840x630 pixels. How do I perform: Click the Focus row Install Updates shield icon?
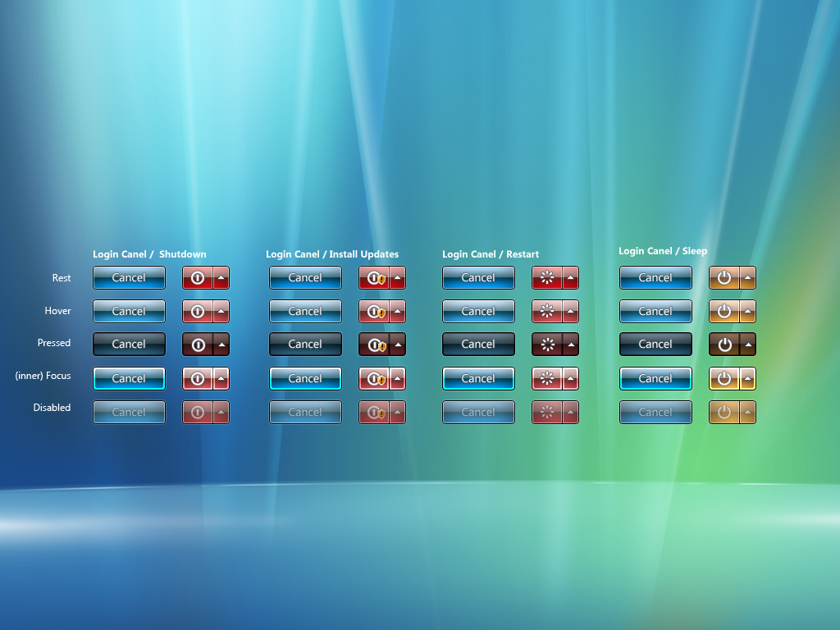tap(374, 379)
